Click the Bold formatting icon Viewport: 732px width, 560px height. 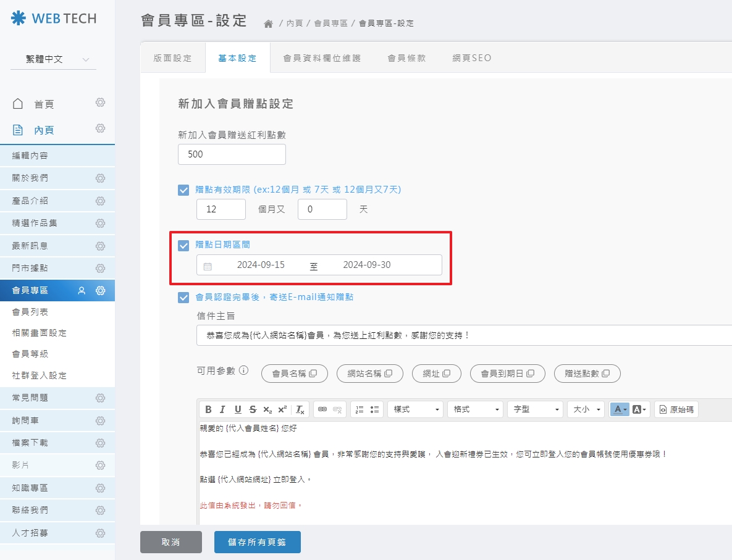(x=208, y=409)
